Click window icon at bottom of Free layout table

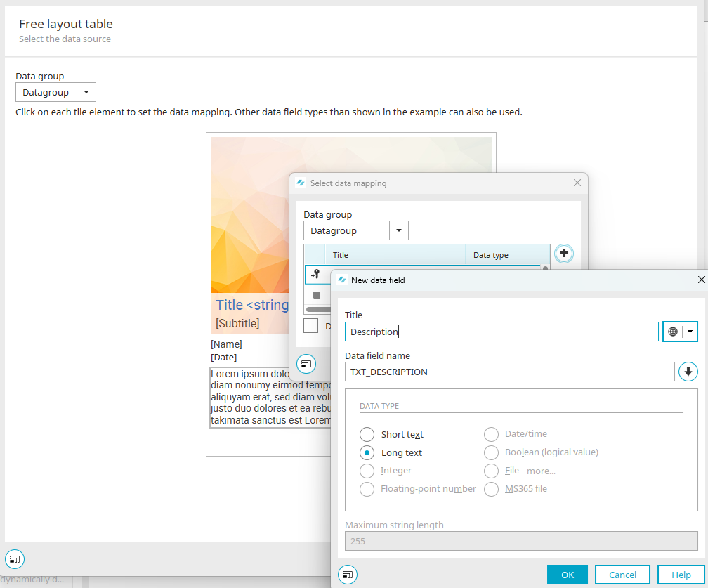pyautogui.click(x=15, y=559)
